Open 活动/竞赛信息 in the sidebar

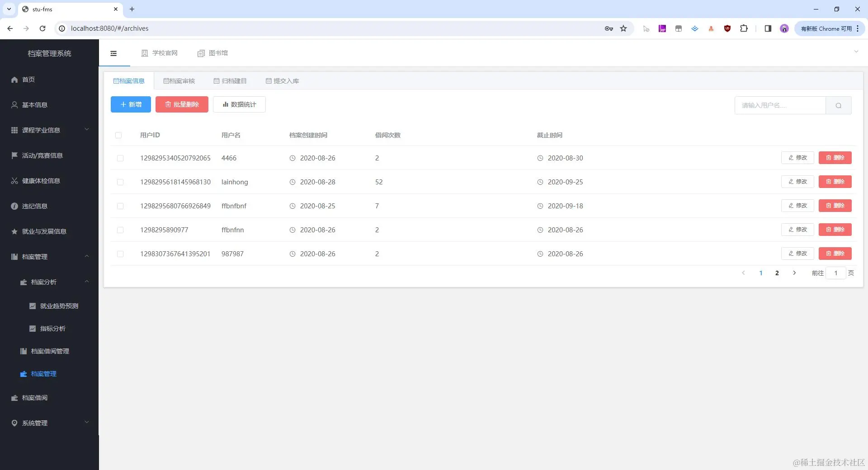click(x=49, y=155)
